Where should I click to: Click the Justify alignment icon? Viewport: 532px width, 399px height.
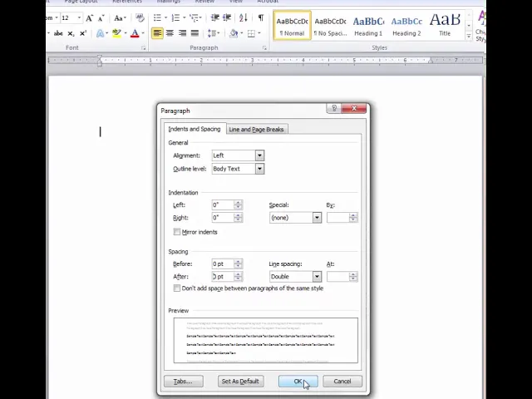pyautogui.click(x=195, y=33)
